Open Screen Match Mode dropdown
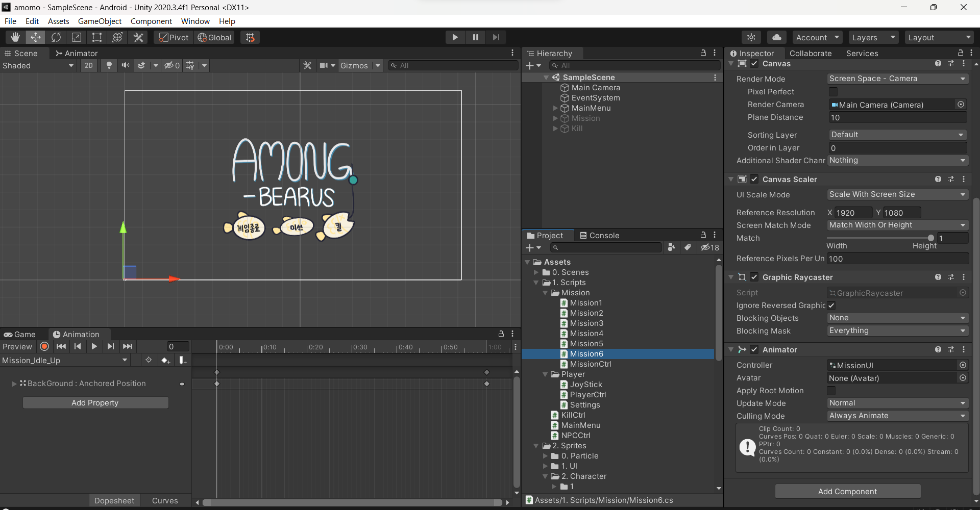The width and height of the screenshot is (980, 510). 897,225
